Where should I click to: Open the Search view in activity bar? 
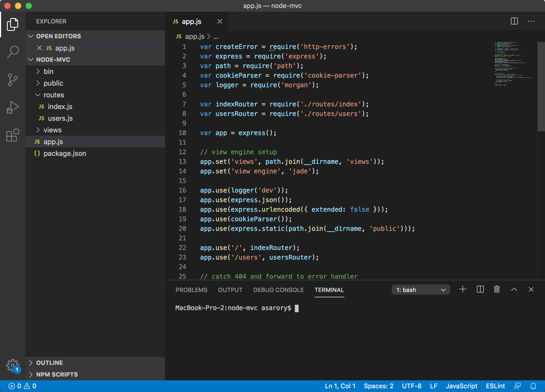[13, 52]
